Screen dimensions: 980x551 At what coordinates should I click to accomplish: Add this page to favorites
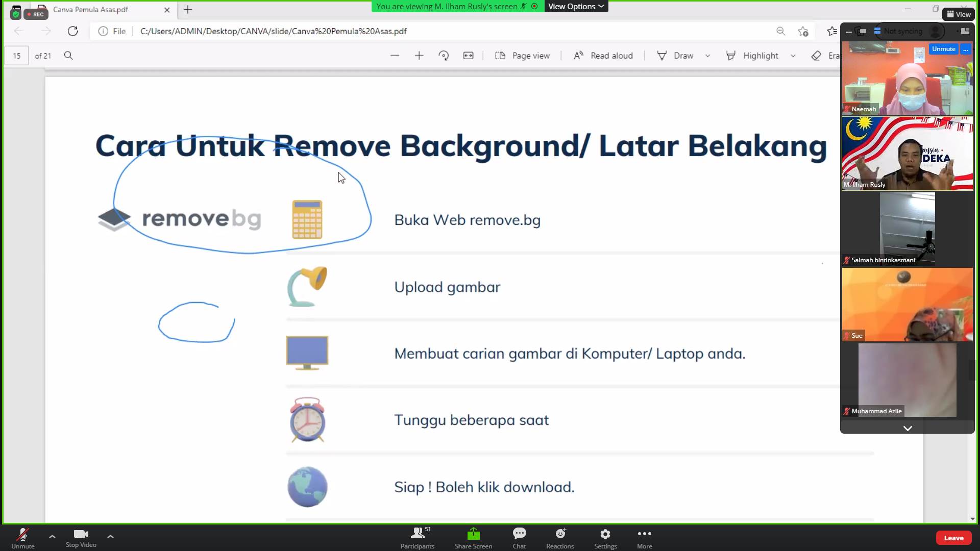point(803,31)
